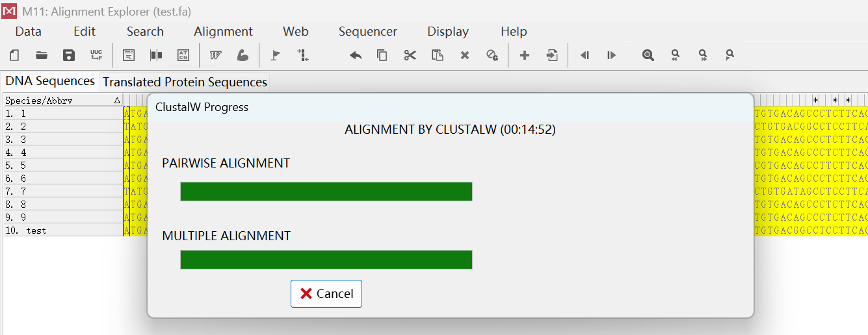The image size is (868, 335).
Task: Cancel the ClustalW alignment
Action: click(x=326, y=293)
